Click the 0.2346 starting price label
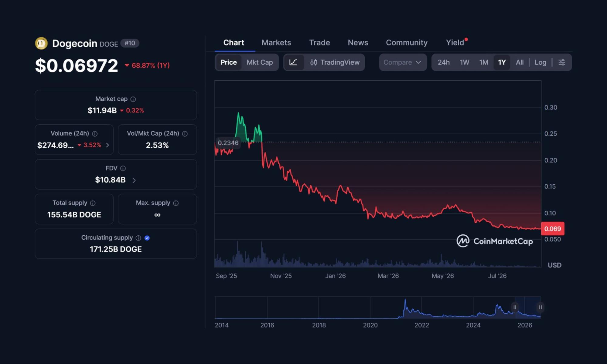Image resolution: width=607 pixels, height=364 pixels. [x=228, y=143]
